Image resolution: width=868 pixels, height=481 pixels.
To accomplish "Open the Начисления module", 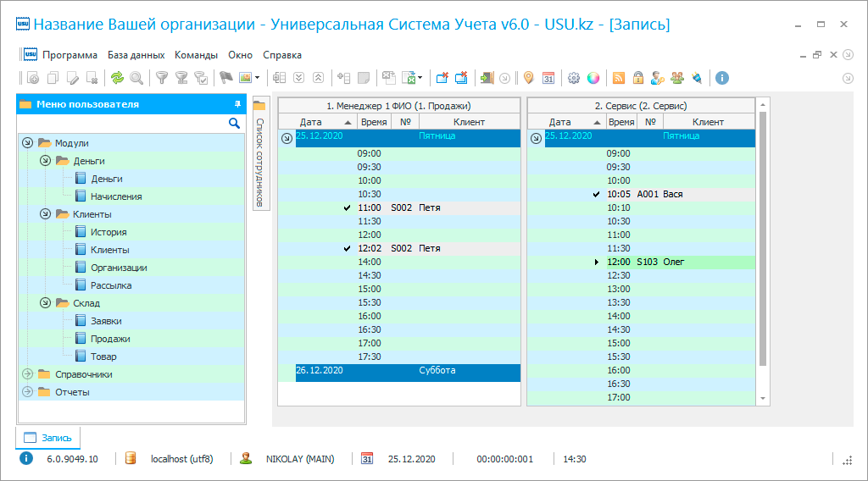I will 116,196.
